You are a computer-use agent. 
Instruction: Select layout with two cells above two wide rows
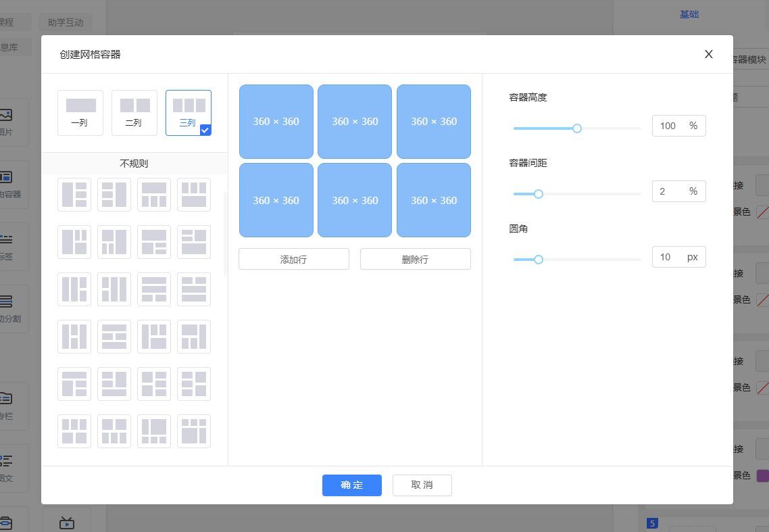pyautogui.click(x=194, y=289)
